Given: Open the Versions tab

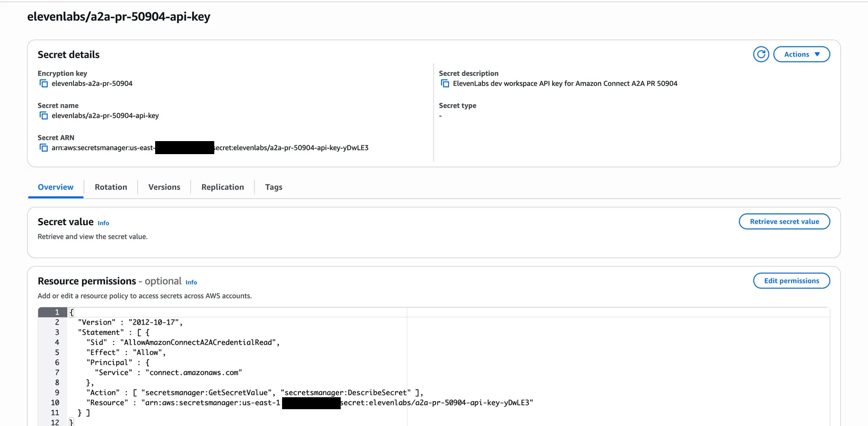Looking at the screenshot, I should (164, 187).
